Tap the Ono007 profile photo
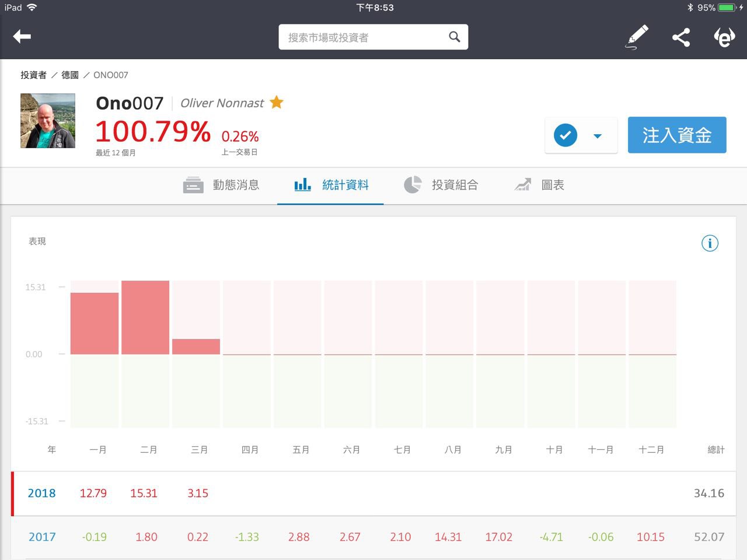 (48, 121)
